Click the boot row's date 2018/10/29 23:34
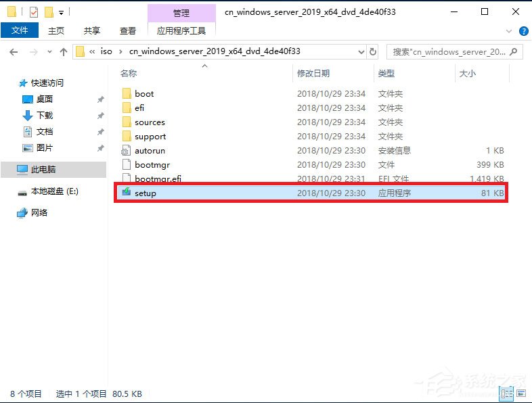The image size is (532, 403). click(x=331, y=93)
